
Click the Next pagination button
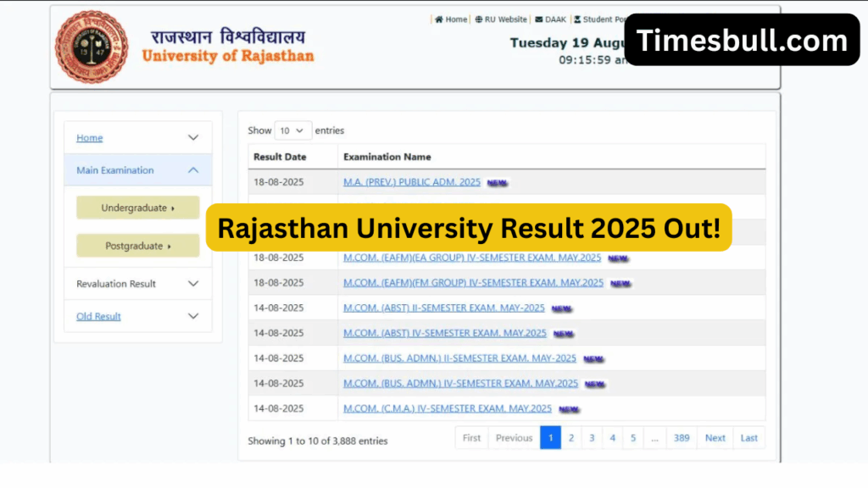715,438
